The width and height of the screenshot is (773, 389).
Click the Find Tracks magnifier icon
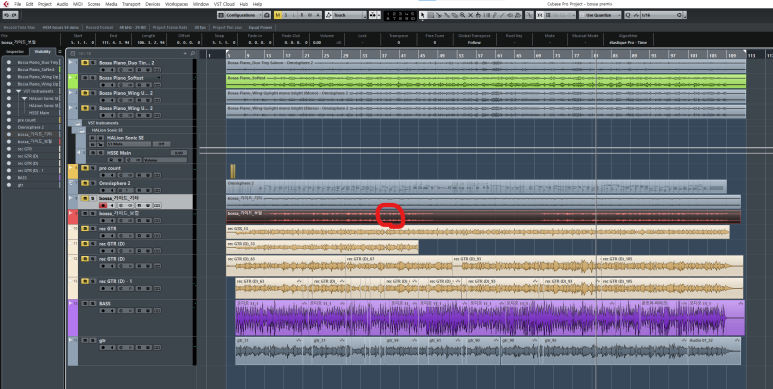click(x=193, y=53)
